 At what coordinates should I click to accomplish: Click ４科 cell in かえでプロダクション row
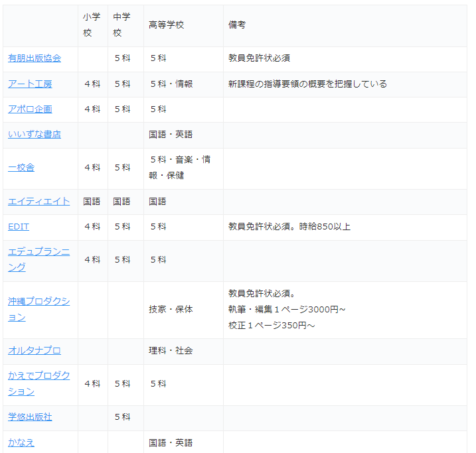click(x=92, y=384)
